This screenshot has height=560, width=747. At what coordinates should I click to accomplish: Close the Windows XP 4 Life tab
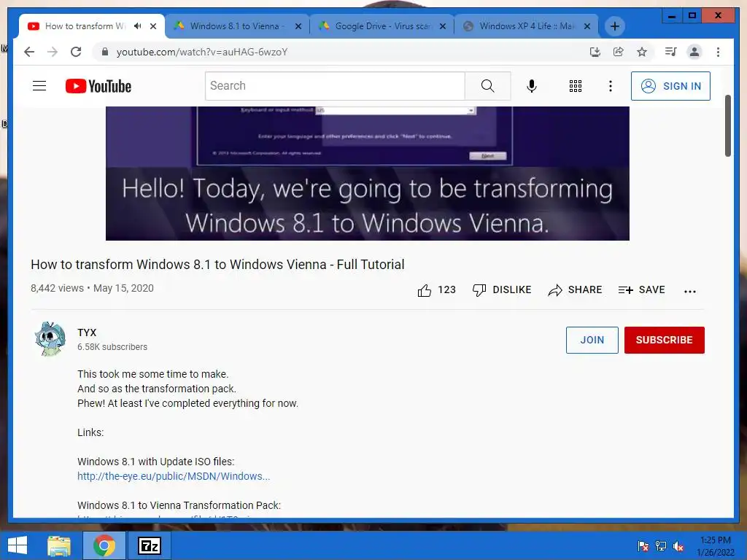coord(587,26)
